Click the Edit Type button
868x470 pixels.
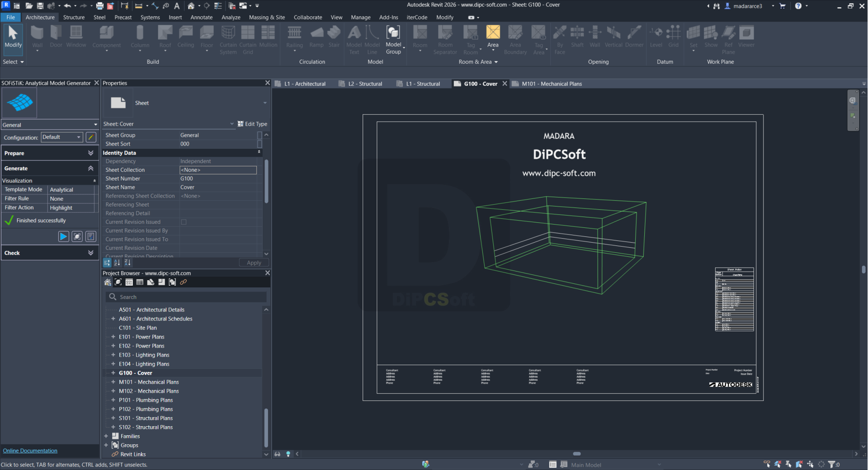pyautogui.click(x=252, y=124)
